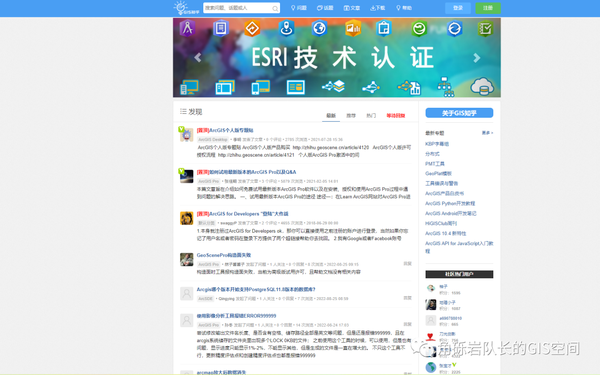Show the previous banner slide with the left arrow
Screen dimensions: 600x375
(x=197, y=58)
